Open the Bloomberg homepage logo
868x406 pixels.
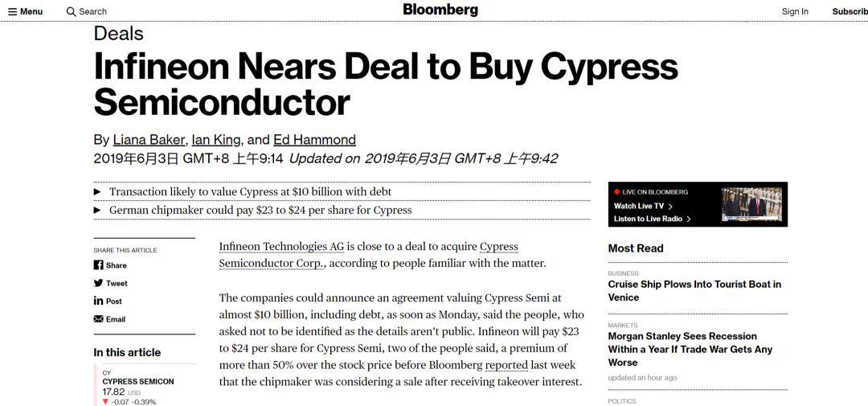(440, 10)
